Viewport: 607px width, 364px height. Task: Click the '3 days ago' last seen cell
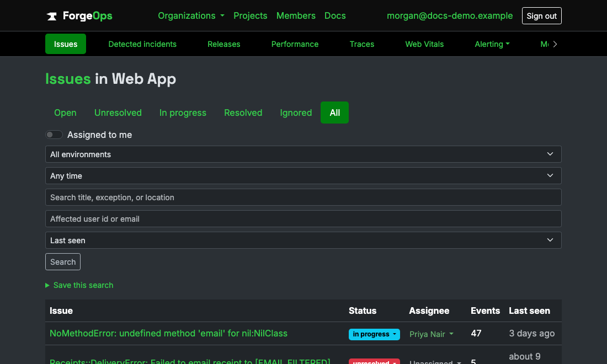[x=531, y=334]
